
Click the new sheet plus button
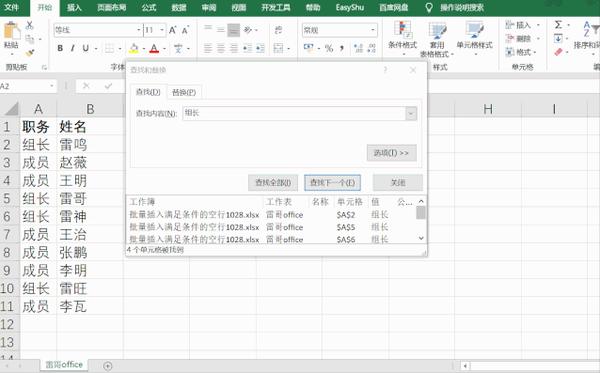click(108, 366)
